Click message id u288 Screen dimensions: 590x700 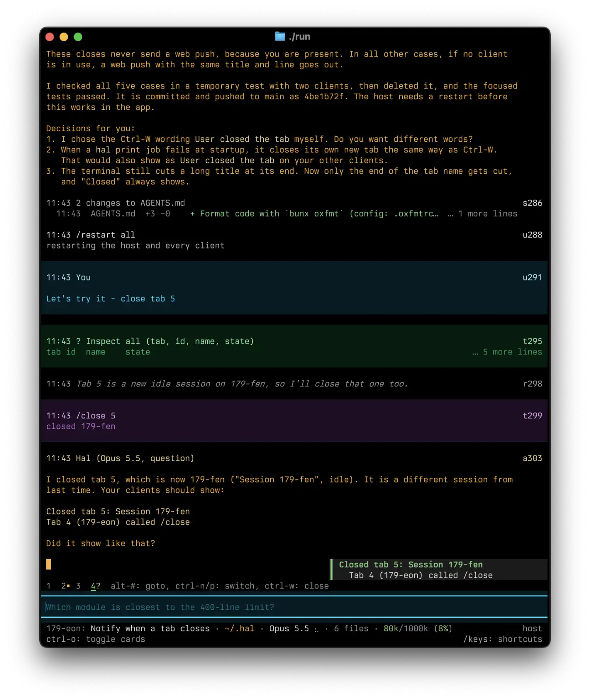coord(532,234)
